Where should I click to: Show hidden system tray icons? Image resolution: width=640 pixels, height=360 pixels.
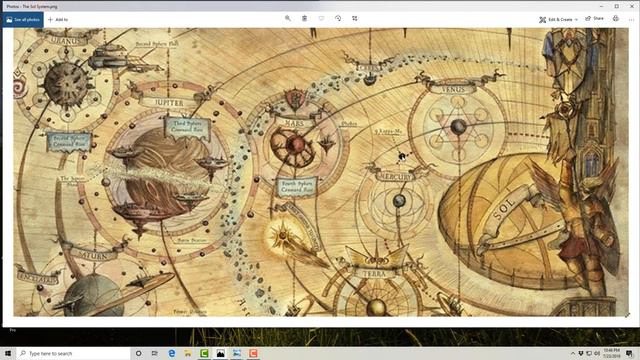click(572, 353)
